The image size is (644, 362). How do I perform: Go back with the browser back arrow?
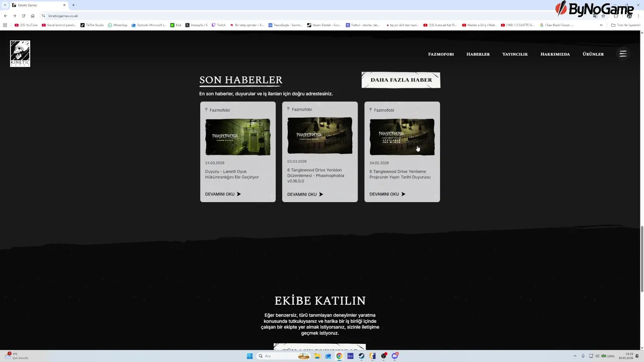pyautogui.click(x=6, y=16)
